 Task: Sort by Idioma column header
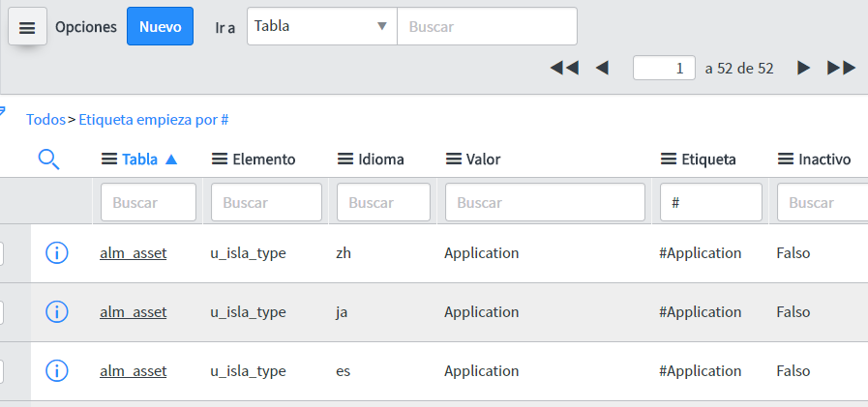[381, 160]
